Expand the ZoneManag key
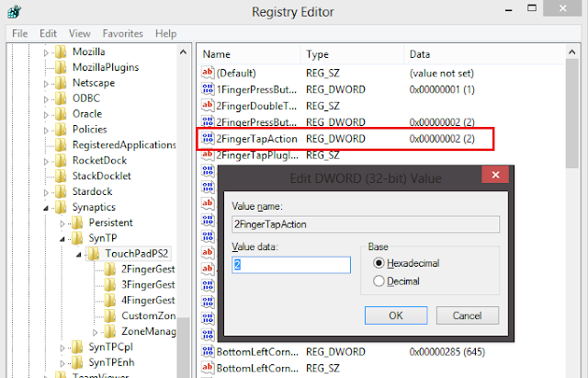The image size is (588, 378). [x=95, y=332]
